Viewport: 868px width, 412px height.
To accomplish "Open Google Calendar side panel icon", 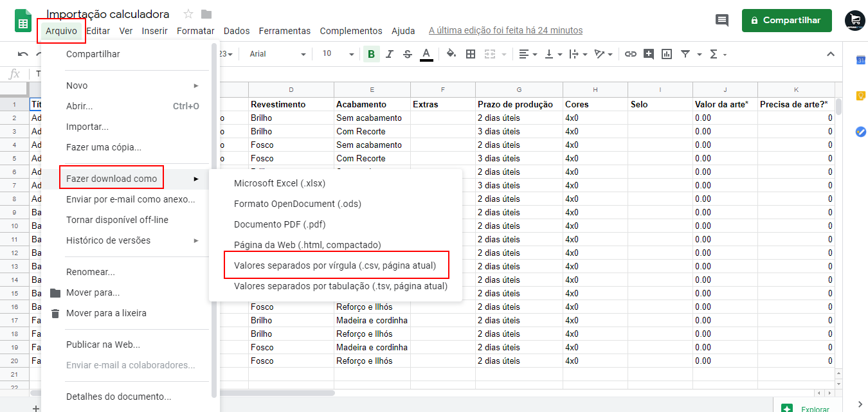I will pos(860,60).
